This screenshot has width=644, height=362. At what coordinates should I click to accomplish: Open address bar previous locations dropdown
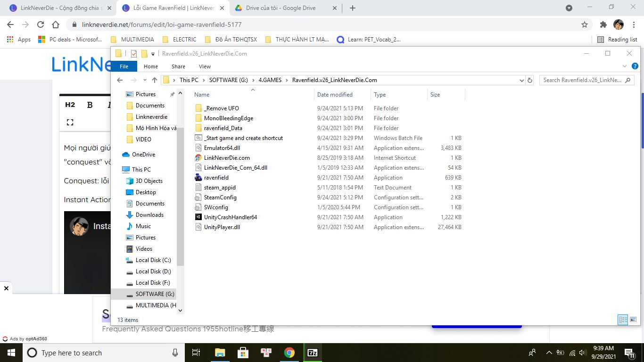click(x=521, y=80)
